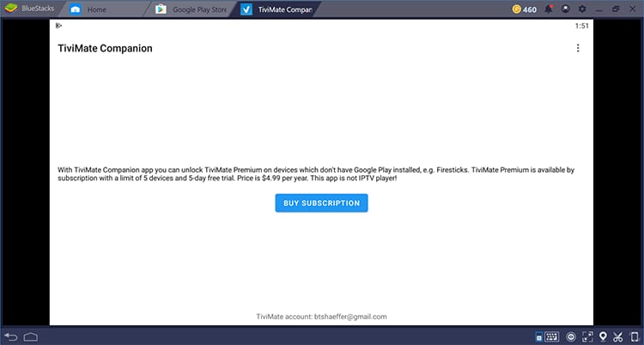Restore down the BlueStacks window
The image size is (644, 345).
pos(616,9)
